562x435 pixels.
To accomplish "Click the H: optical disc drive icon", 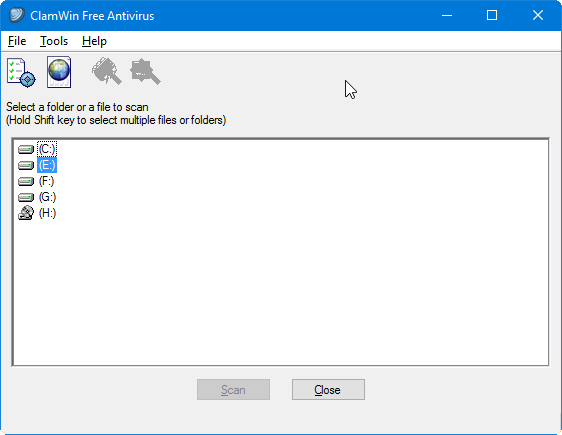I will [x=26, y=213].
